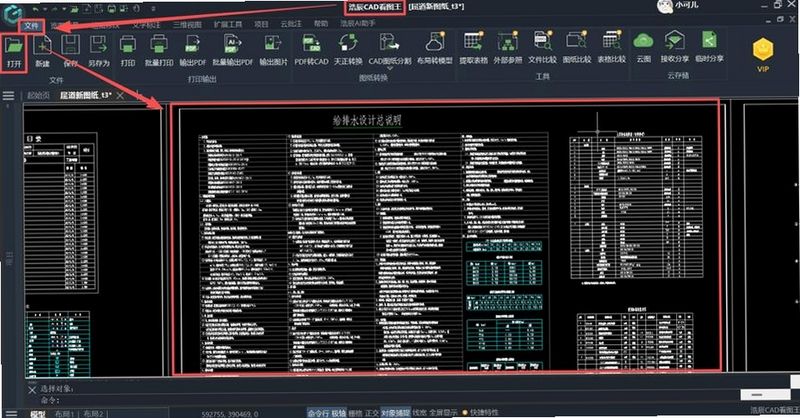The height and width of the screenshot is (418, 800).
Task: Switch to the 布局2 layout tab
Action: point(93,413)
